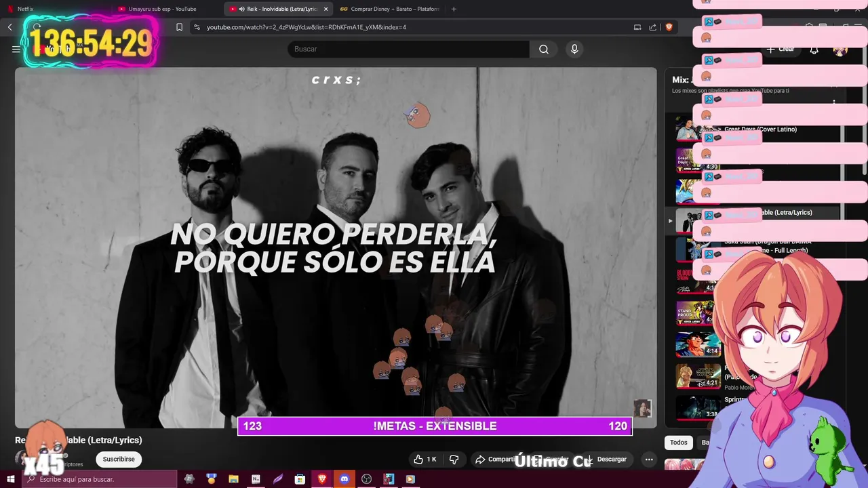Switch to Umayuru sub esp YouTube tab
868x488 pixels.
[x=168, y=9]
